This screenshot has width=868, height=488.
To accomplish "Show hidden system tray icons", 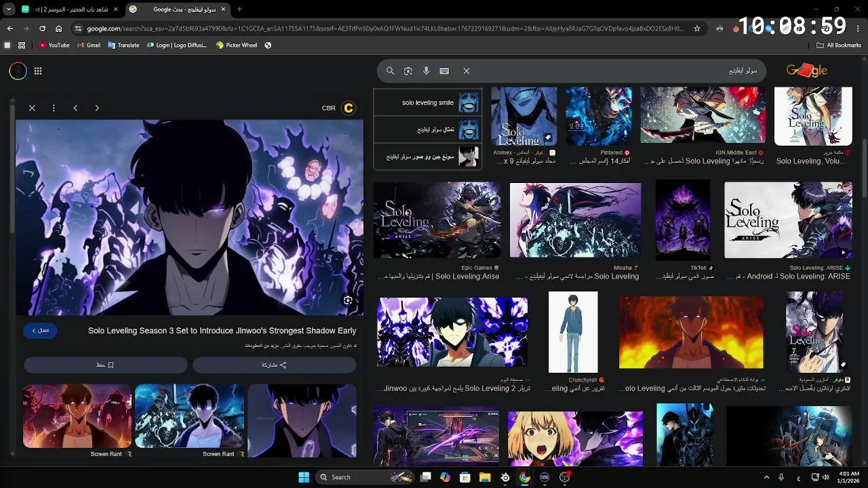I will coord(766,477).
